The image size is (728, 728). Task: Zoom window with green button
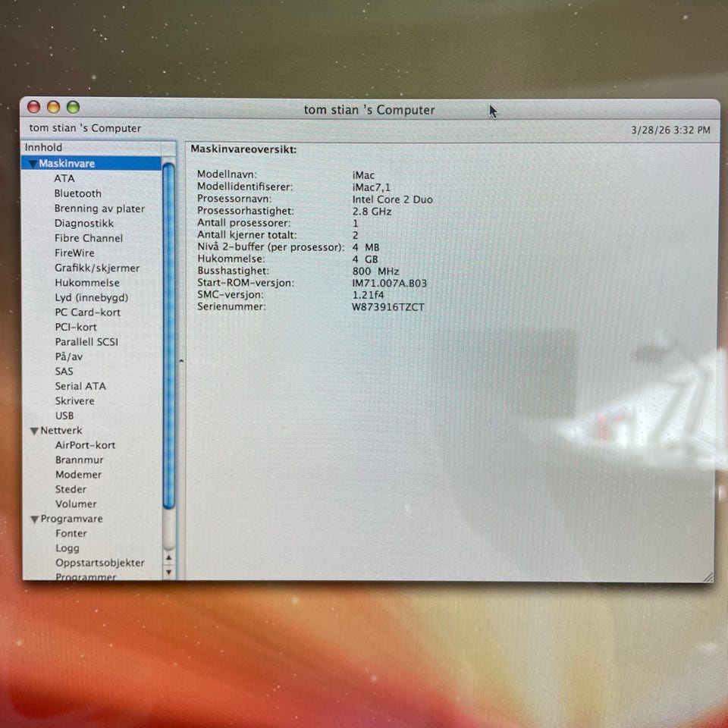[x=74, y=107]
